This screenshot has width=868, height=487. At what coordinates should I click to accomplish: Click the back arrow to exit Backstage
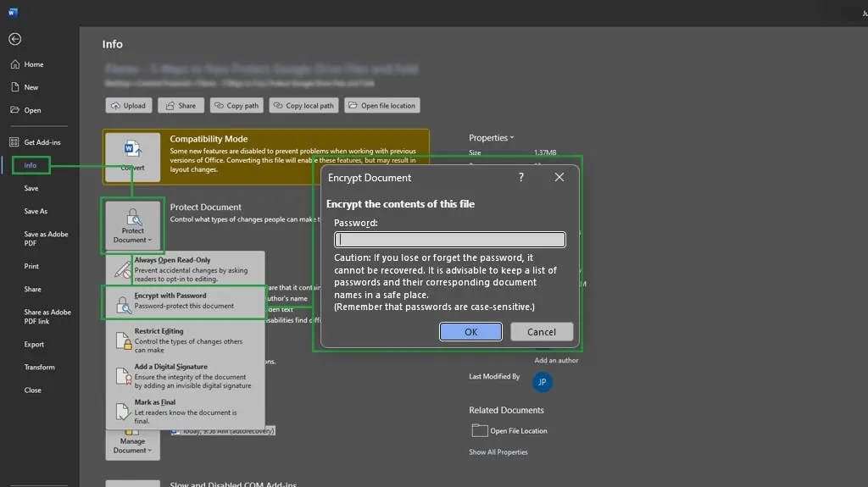15,39
